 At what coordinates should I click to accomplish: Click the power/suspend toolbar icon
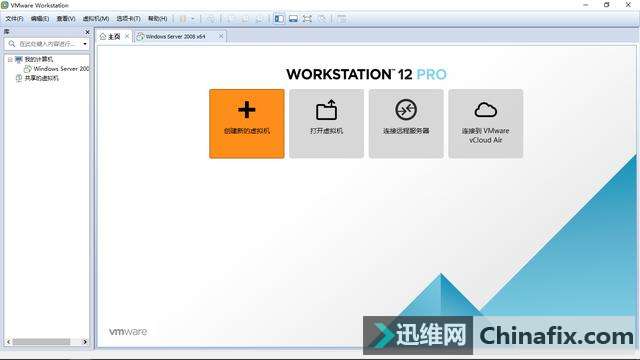pos(183,19)
